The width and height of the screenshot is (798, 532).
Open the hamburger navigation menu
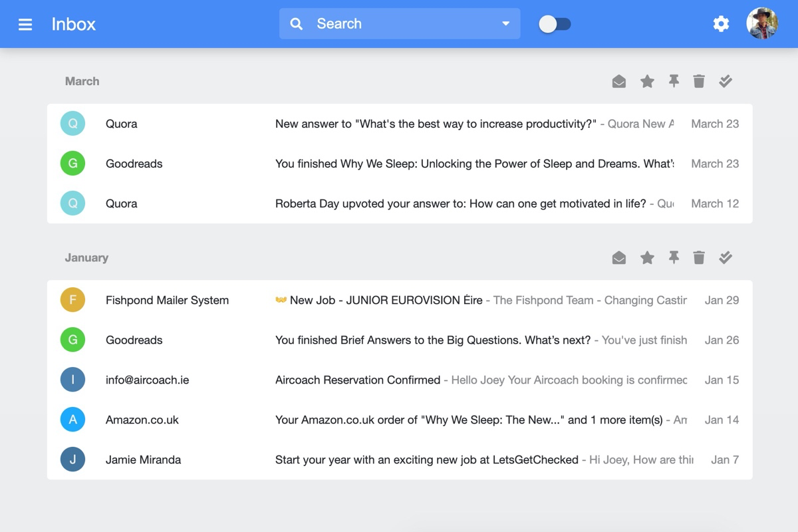[25, 25]
